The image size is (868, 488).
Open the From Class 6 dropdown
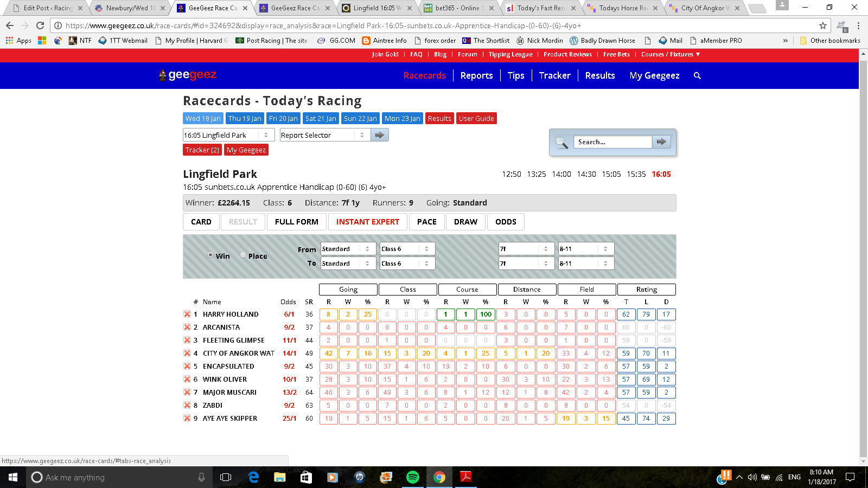coord(407,249)
